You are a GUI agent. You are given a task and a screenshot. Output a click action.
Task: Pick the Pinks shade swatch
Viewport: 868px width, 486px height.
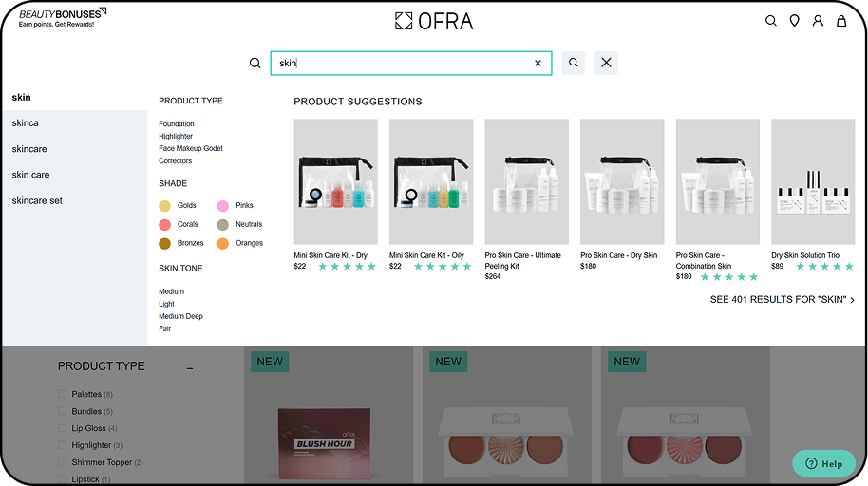[x=223, y=206]
